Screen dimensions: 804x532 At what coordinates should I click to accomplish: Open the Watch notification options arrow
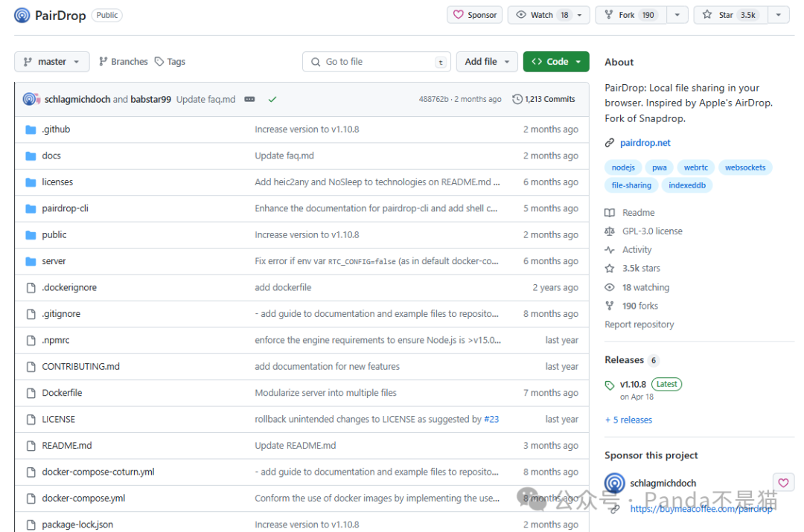click(580, 15)
